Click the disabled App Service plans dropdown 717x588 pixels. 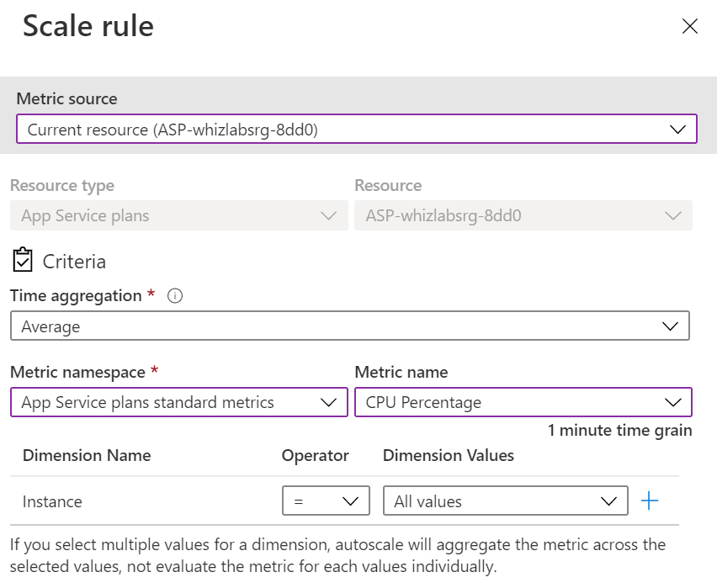coord(178,215)
